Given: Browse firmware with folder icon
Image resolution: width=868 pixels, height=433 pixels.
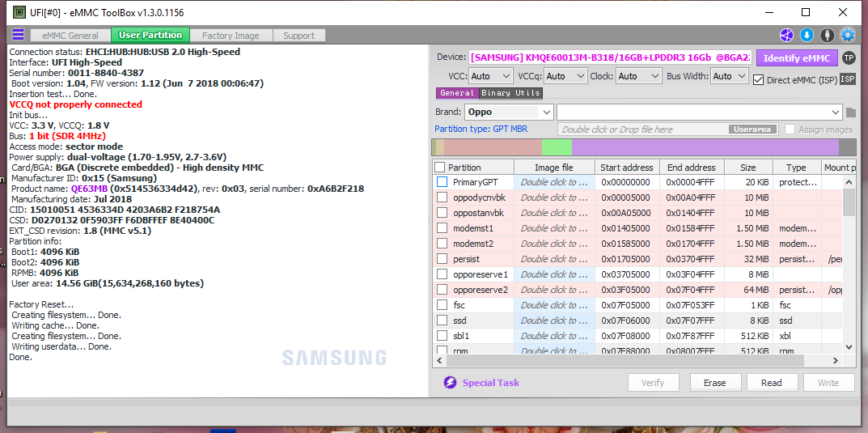Looking at the screenshot, I should point(851,112).
